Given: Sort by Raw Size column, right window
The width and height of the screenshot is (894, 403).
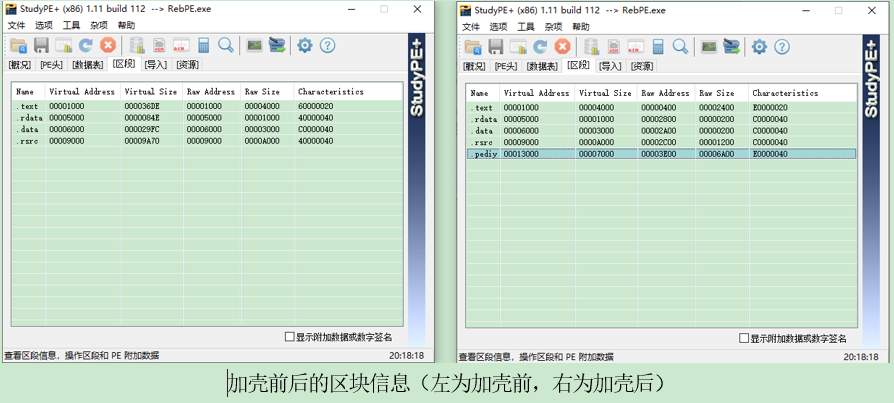Looking at the screenshot, I should pyautogui.click(x=721, y=93).
